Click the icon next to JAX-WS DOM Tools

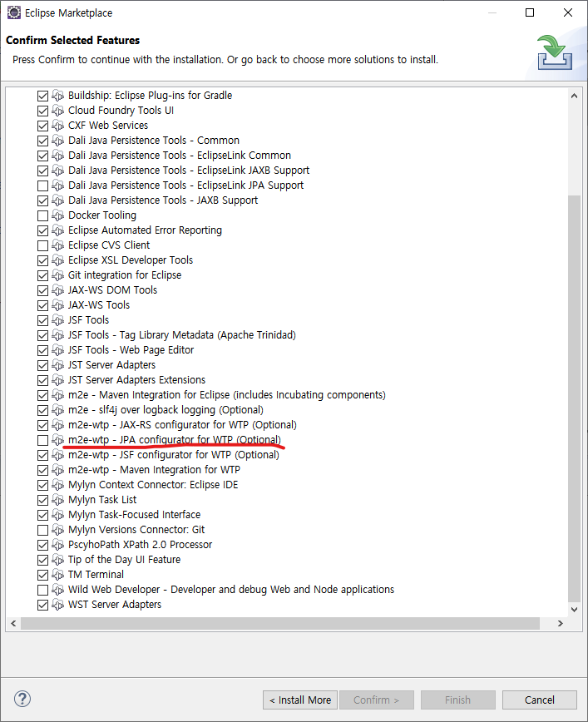click(57, 290)
